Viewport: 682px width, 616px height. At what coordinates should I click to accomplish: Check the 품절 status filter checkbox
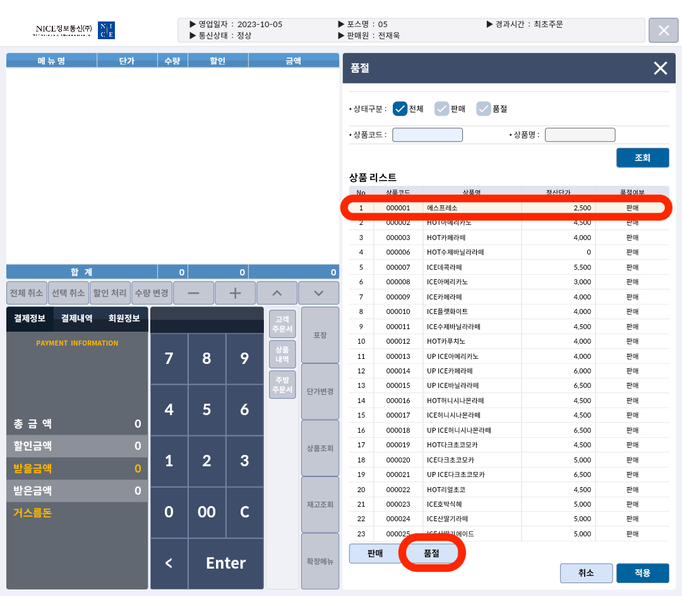(x=484, y=109)
